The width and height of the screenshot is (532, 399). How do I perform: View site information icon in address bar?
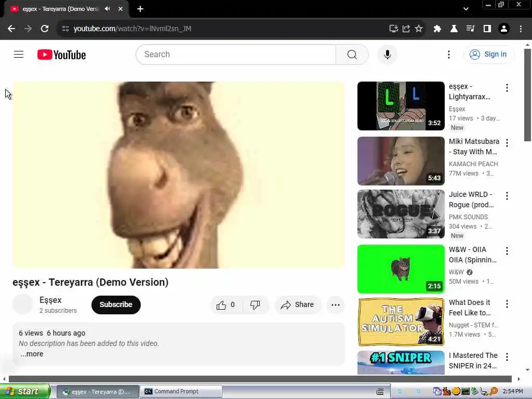pos(65,29)
